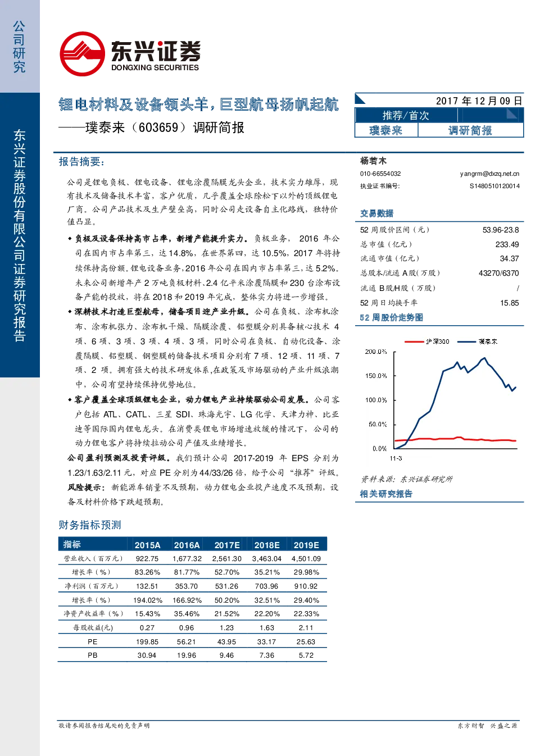Click the 52周股价走势图 heading
The width and height of the screenshot is (558, 756).
[392, 317]
